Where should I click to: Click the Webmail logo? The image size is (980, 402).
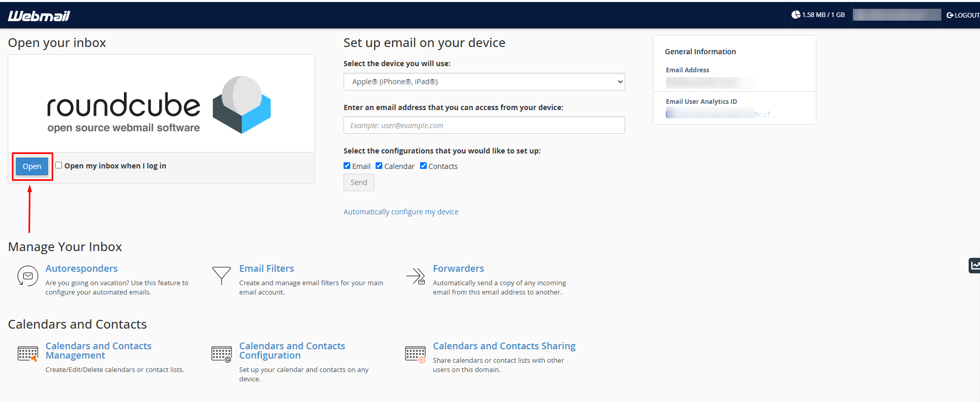pos(39,16)
